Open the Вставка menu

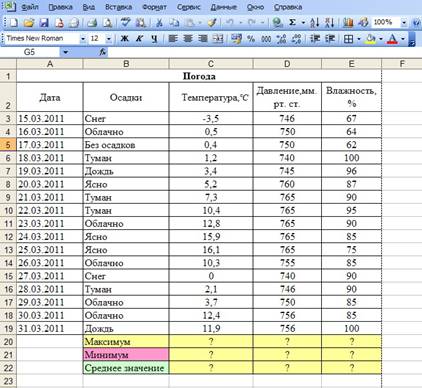point(118,7)
